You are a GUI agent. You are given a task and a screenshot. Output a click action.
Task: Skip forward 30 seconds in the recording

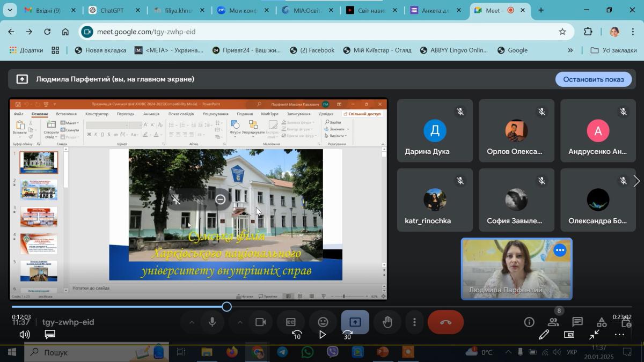[347, 335]
